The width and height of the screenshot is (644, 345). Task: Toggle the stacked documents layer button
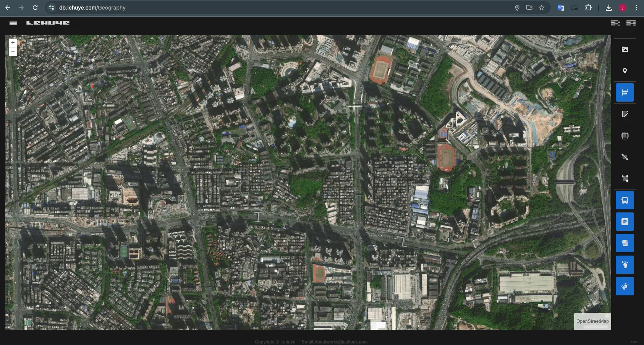coord(625,243)
